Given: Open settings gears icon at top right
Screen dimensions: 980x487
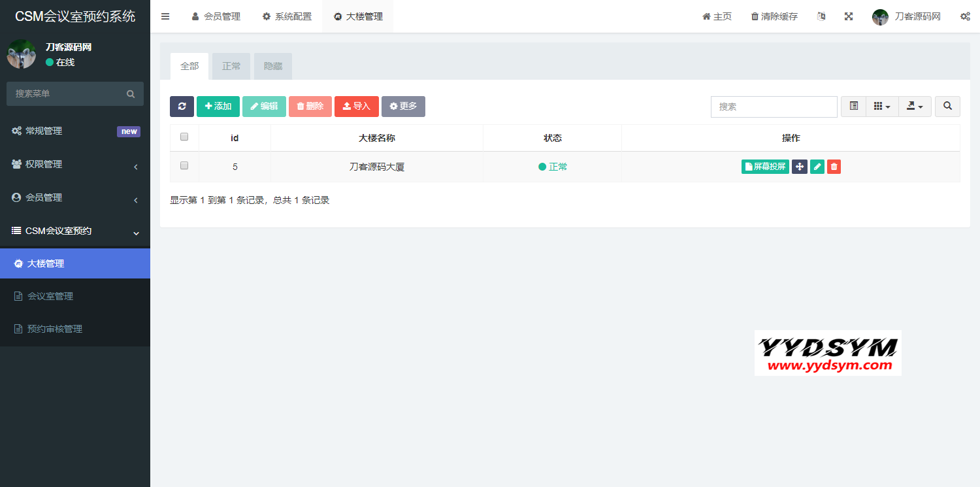Looking at the screenshot, I should pos(965,16).
